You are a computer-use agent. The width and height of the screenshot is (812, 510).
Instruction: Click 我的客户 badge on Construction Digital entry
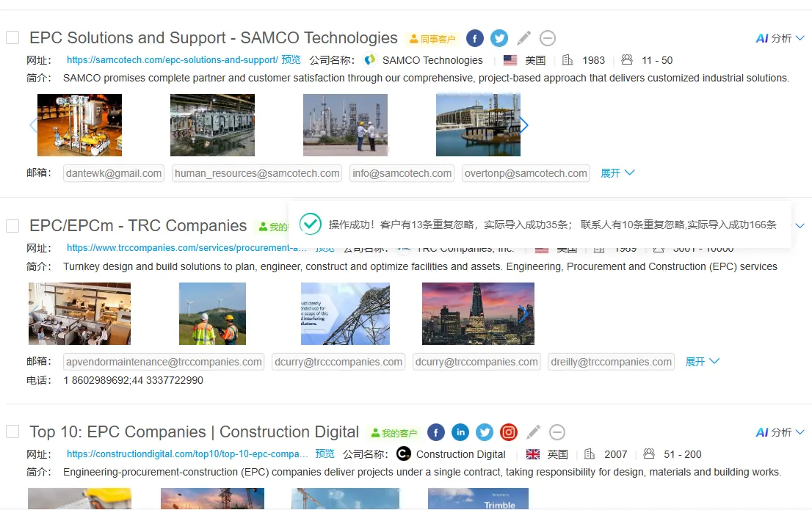point(394,433)
